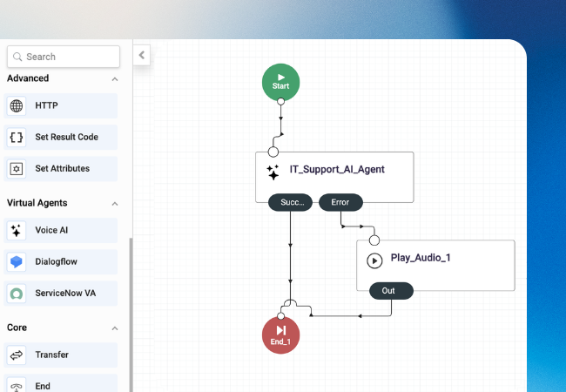Click the Out port on Play_Audio_1
566x392 pixels.
391,291
